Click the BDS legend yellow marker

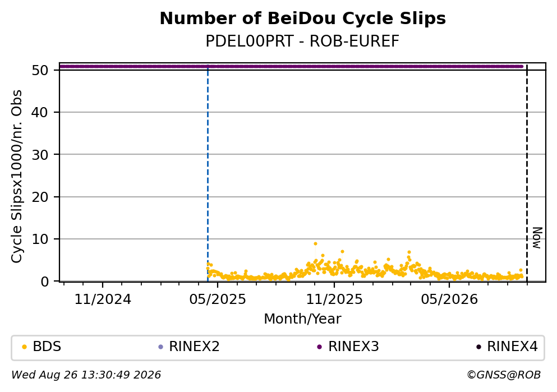click(x=25, y=347)
